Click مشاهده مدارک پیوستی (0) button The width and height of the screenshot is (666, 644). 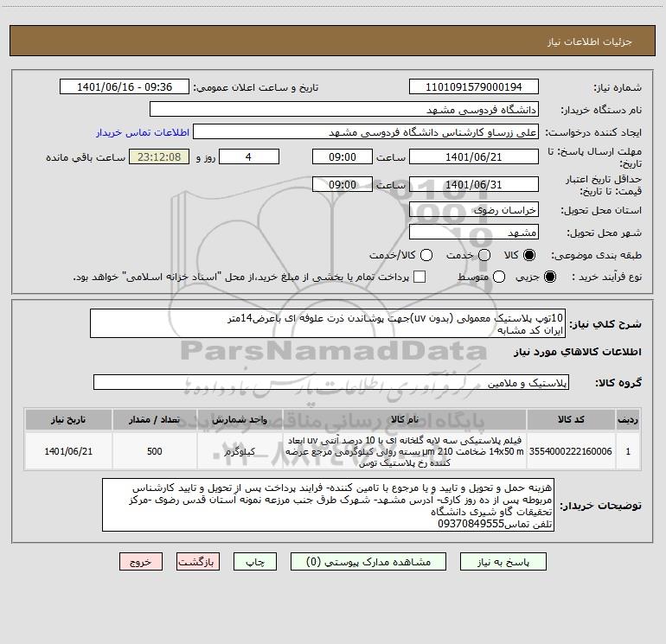click(368, 562)
